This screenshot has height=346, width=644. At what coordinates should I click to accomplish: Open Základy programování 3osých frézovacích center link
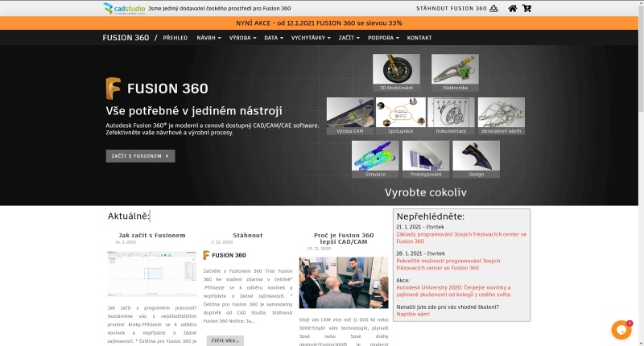click(x=461, y=237)
